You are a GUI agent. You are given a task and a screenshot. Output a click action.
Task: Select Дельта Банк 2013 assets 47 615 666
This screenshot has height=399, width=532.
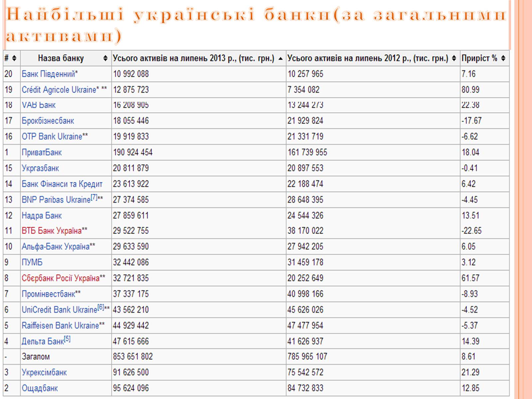pos(131,341)
